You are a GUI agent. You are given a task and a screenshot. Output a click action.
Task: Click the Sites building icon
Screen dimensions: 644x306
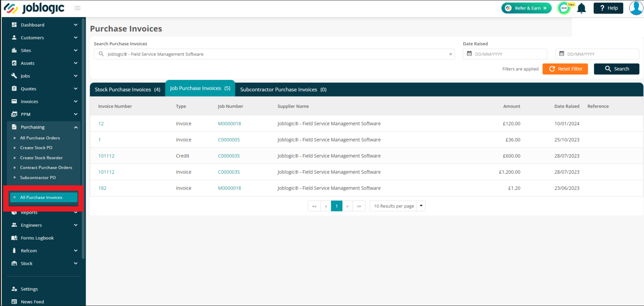tap(14, 50)
